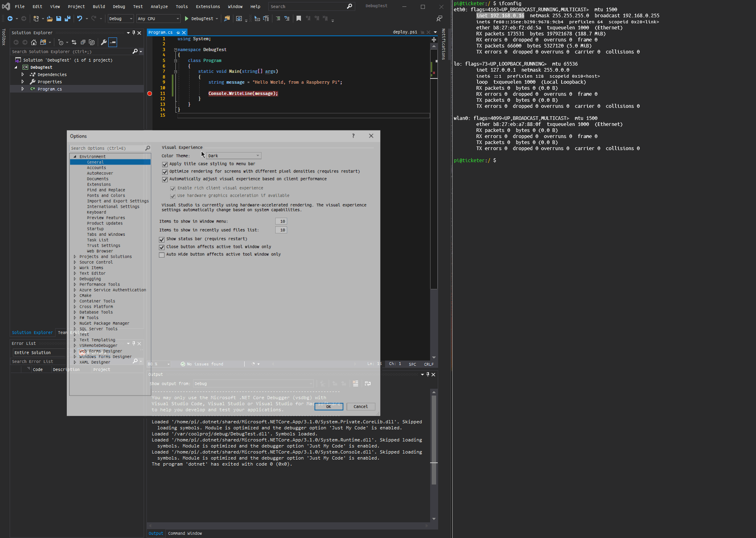Image resolution: width=756 pixels, height=538 pixels.
Task: Click Items to show in Window menu field
Action: tap(281, 221)
